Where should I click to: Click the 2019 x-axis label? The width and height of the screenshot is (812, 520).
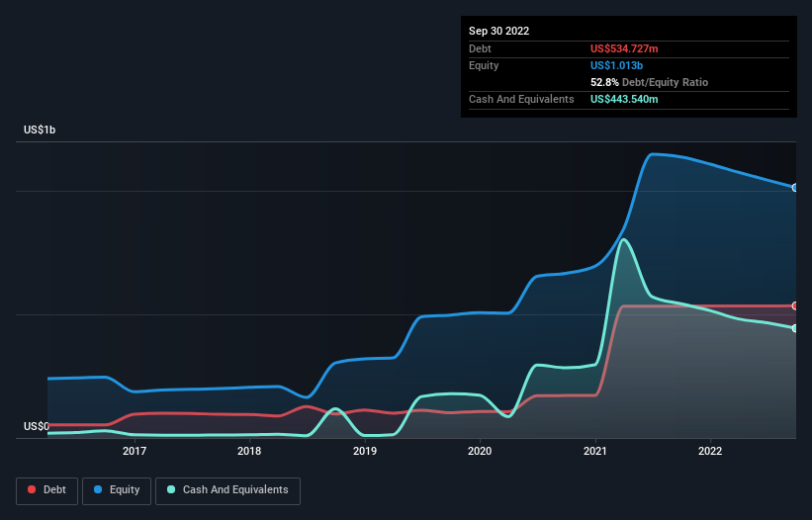coord(365,451)
